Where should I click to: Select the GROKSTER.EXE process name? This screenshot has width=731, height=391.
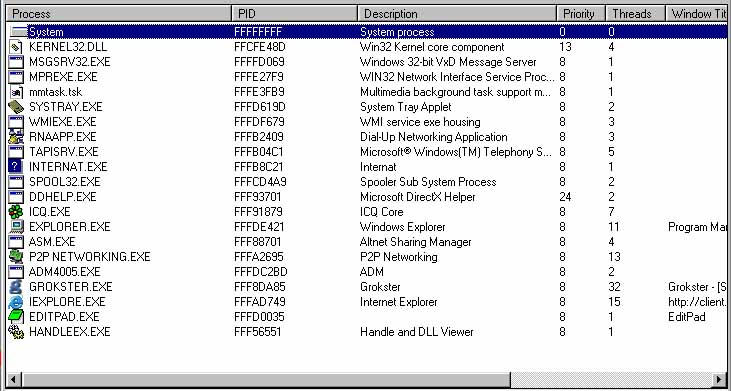coord(70,286)
